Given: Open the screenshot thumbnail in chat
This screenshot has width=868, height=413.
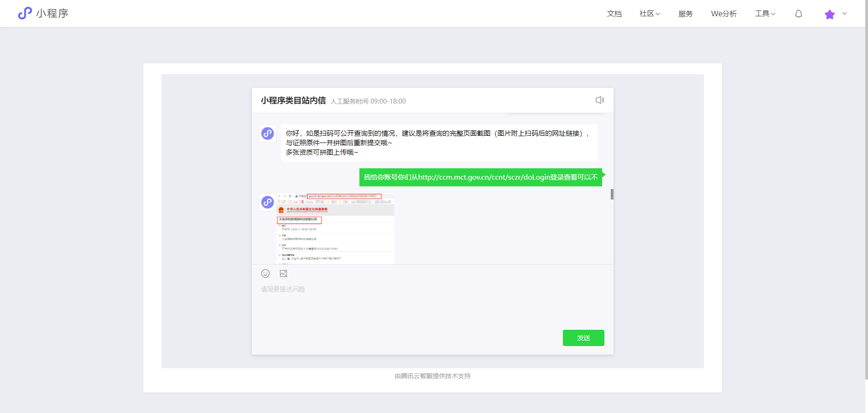Looking at the screenshot, I should coord(335,229).
